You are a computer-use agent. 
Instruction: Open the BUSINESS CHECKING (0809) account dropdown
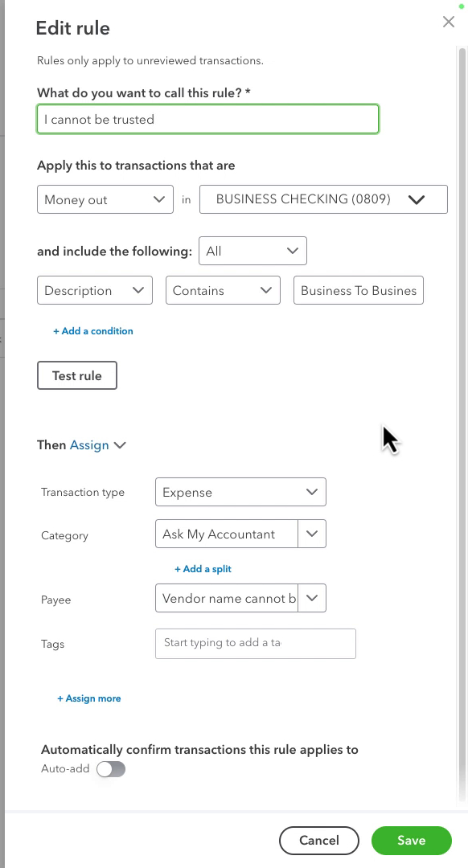[323, 199]
